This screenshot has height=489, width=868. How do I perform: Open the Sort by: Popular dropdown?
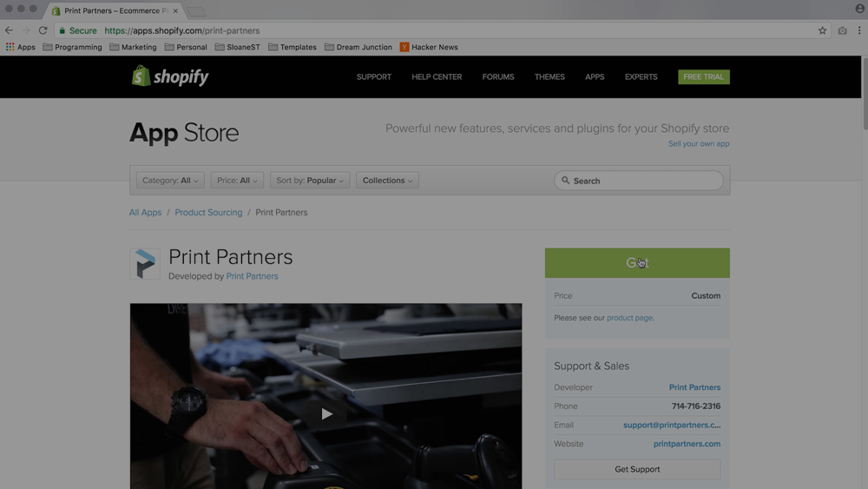(310, 180)
